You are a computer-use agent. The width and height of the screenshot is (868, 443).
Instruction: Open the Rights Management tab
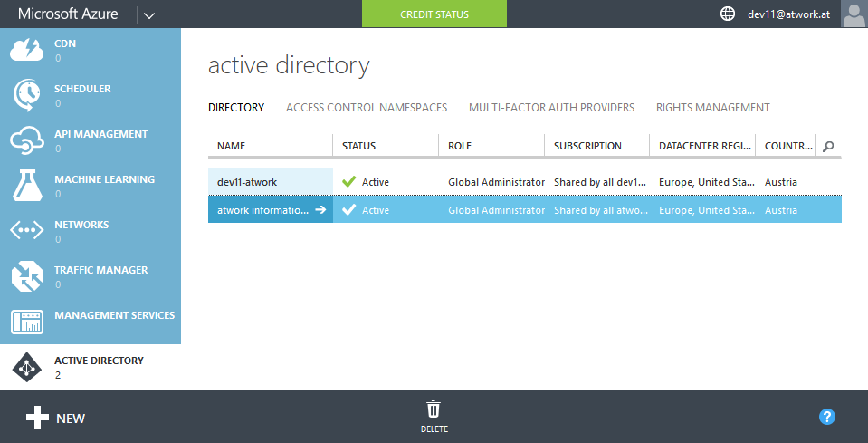point(713,108)
